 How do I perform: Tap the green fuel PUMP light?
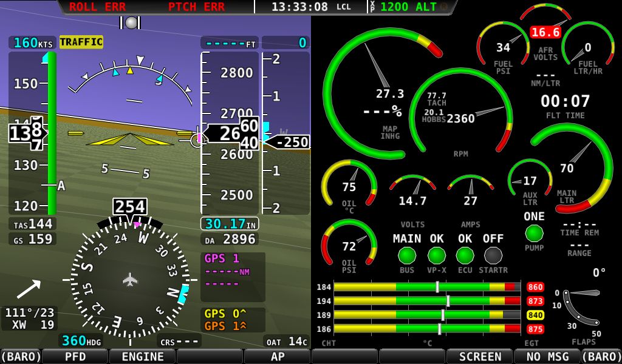[x=534, y=234]
